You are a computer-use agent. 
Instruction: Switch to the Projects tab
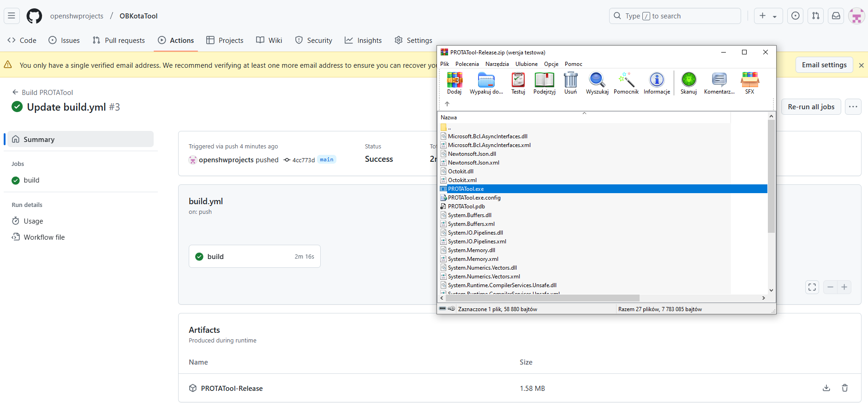tap(225, 41)
